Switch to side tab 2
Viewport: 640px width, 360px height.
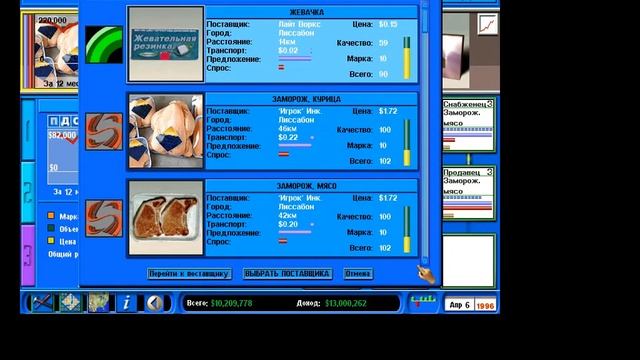pos(28,193)
